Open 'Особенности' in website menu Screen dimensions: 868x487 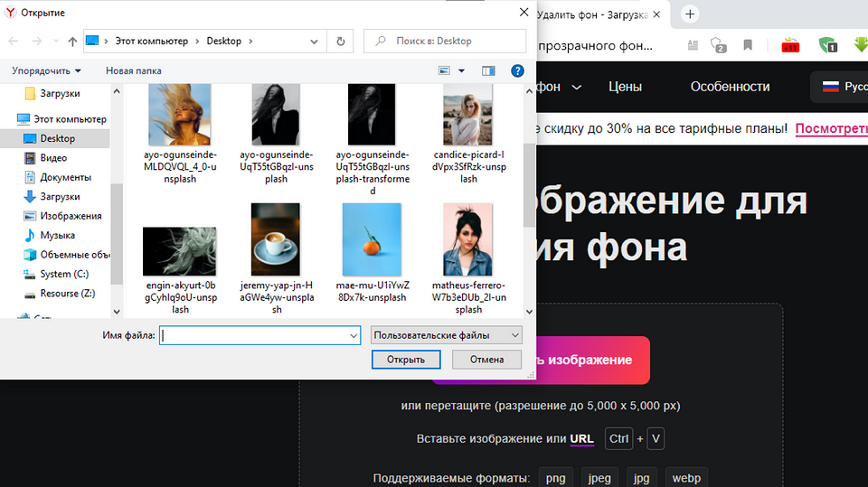(x=730, y=87)
